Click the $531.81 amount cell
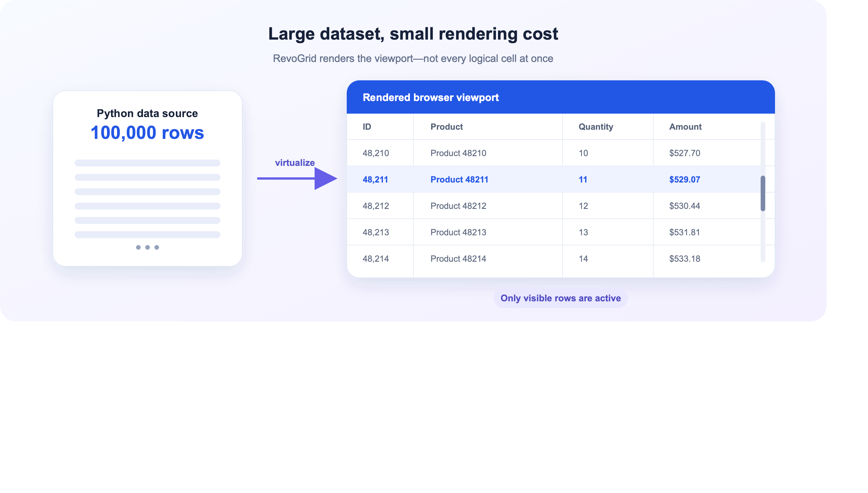This screenshot has width=868, height=493. 714,232
